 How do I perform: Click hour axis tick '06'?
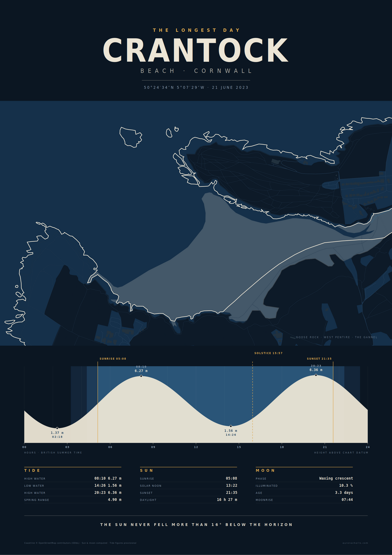(x=110, y=447)
